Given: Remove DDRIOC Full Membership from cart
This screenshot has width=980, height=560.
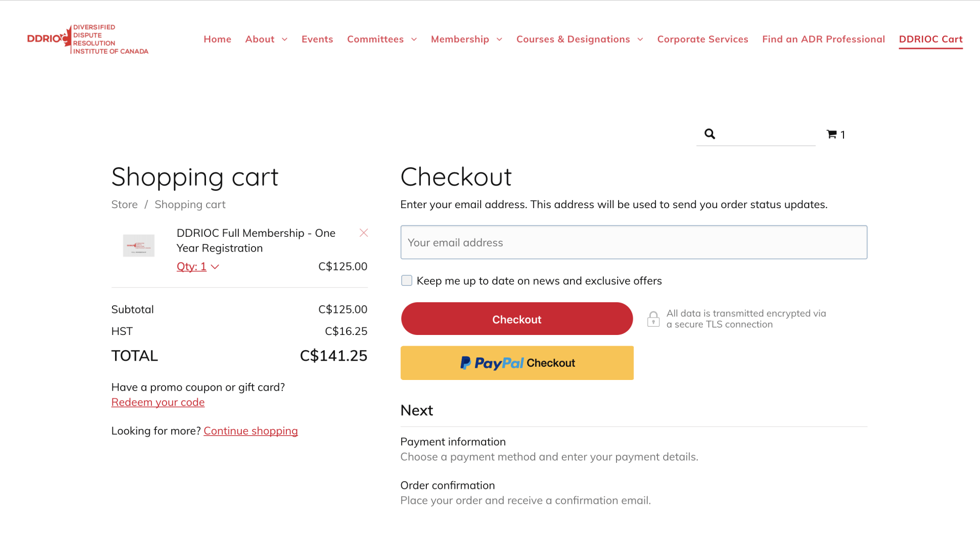Looking at the screenshot, I should pyautogui.click(x=363, y=233).
